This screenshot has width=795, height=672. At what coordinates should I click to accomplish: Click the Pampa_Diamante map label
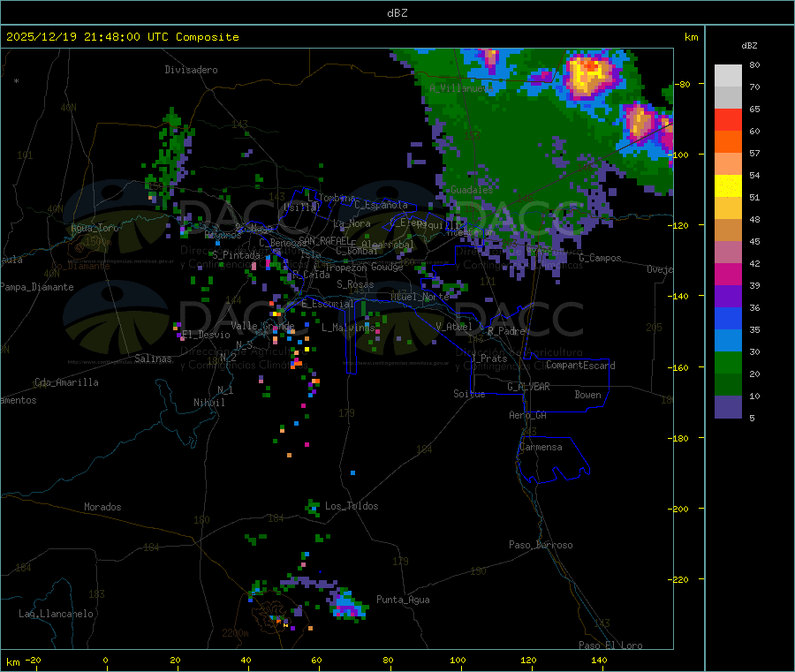[37, 287]
